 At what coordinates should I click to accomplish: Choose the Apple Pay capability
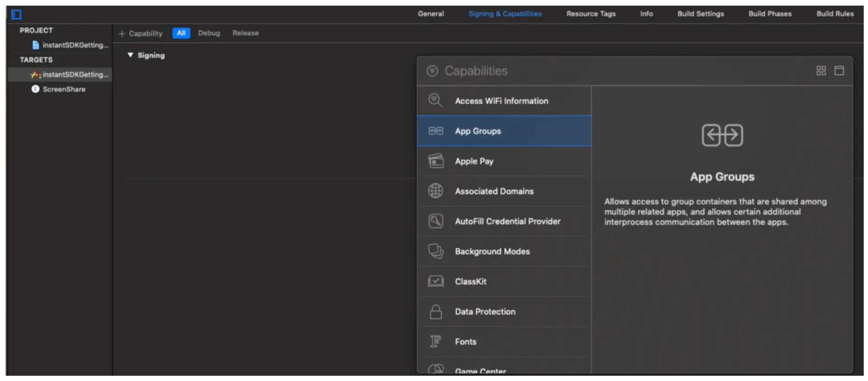coord(474,161)
